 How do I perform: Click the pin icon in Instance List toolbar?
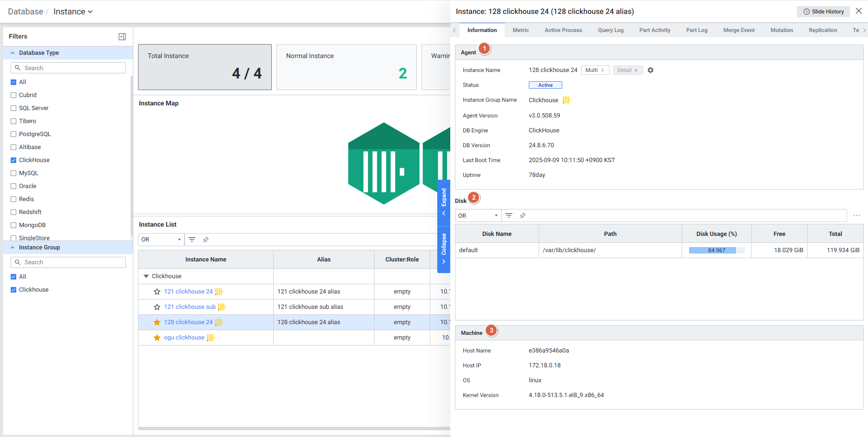pyautogui.click(x=206, y=240)
